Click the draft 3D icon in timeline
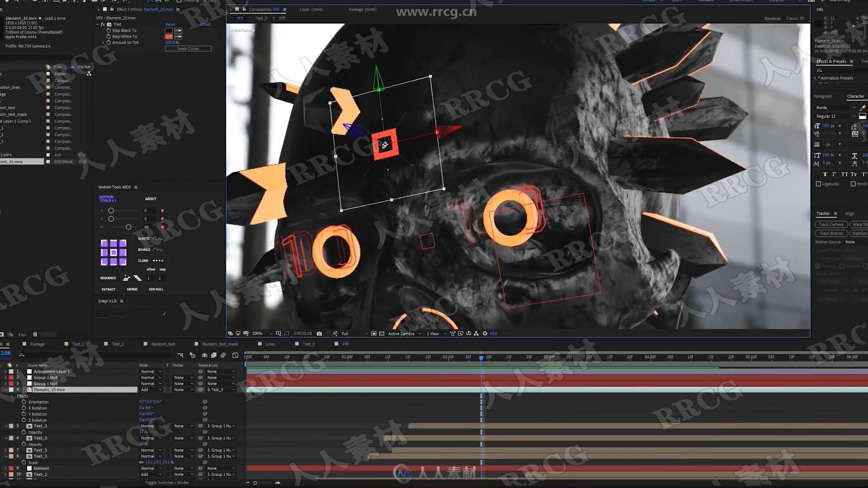Screen dimensions: 868x488 pyautogui.click(x=193, y=355)
